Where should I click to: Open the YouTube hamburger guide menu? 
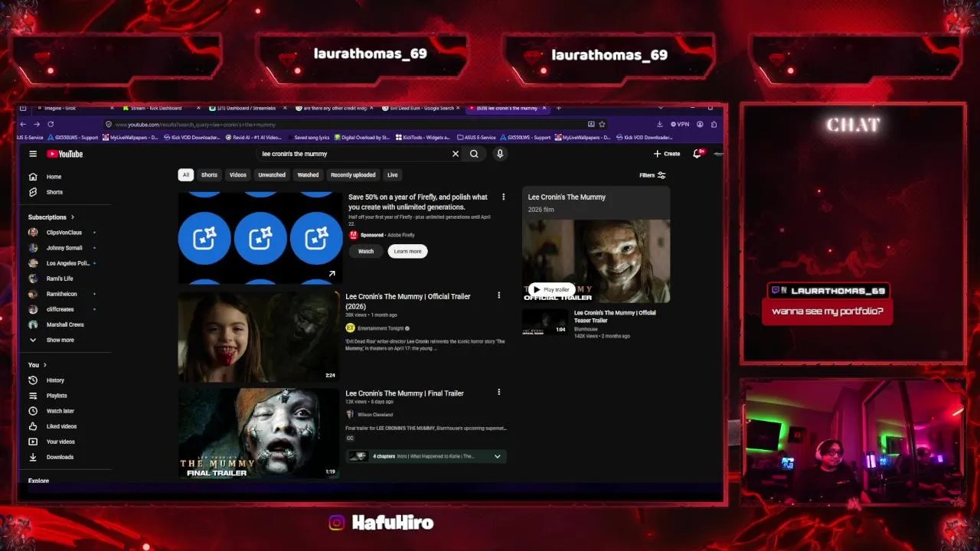tap(33, 154)
